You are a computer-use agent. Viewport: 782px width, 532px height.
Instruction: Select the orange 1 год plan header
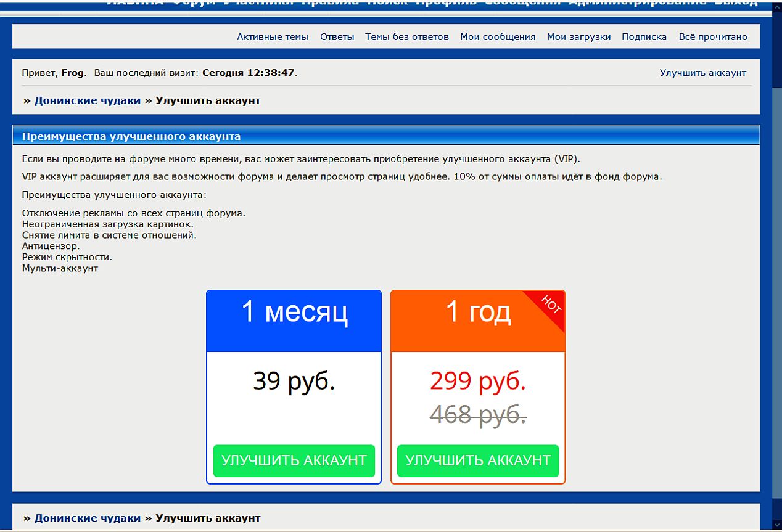(x=469, y=321)
